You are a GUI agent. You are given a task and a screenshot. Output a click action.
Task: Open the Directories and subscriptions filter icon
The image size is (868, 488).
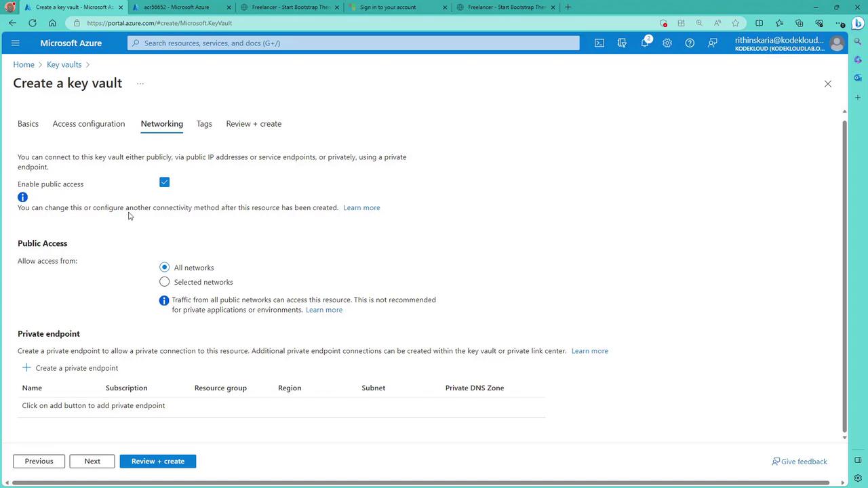pyautogui.click(x=622, y=43)
